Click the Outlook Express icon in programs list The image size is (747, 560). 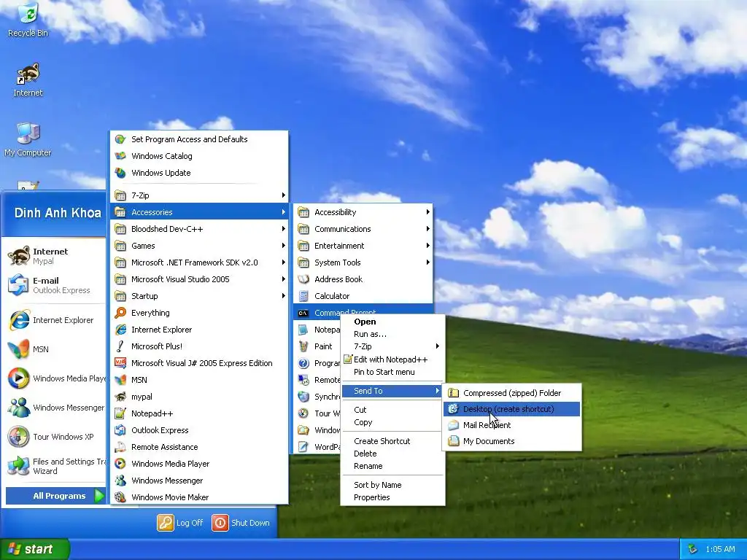[x=120, y=430]
